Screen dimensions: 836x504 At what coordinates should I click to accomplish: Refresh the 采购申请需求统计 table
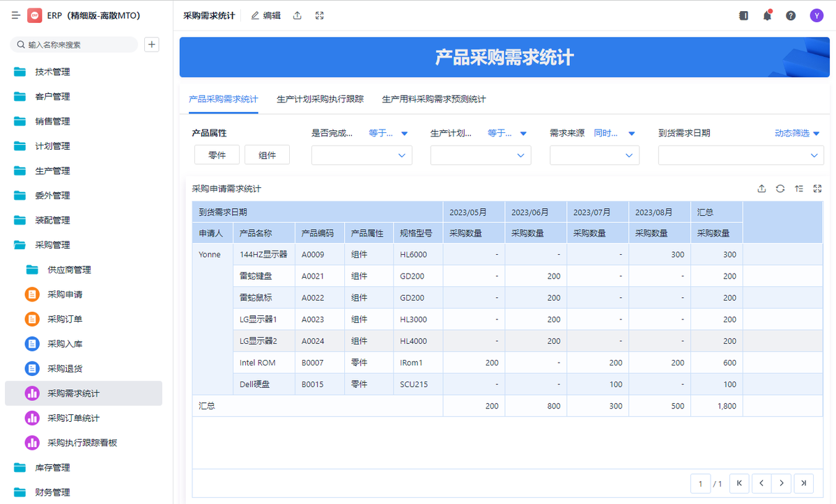(780, 189)
